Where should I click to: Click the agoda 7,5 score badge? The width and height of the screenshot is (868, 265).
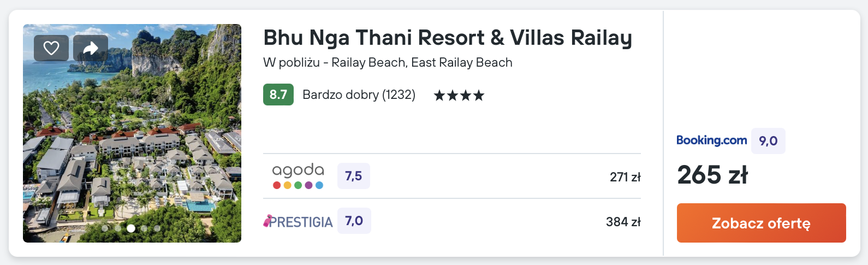click(353, 176)
